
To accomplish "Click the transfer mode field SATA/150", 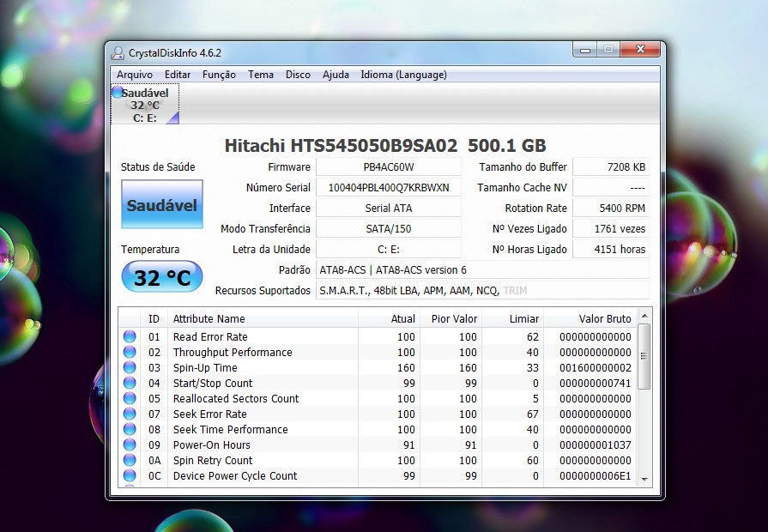I will [389, 229].
